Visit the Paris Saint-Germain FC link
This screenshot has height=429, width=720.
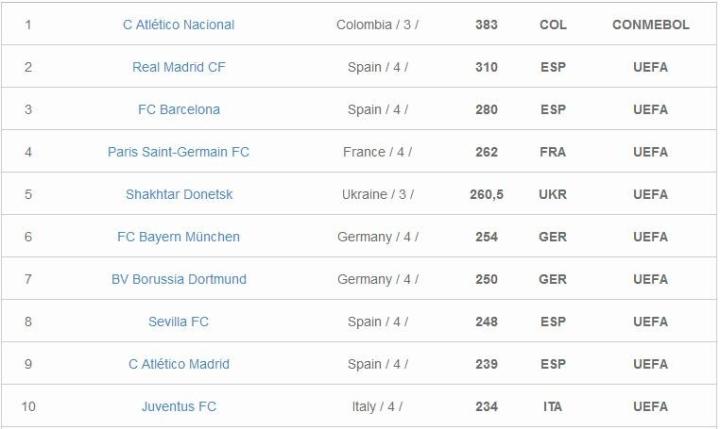178,152
